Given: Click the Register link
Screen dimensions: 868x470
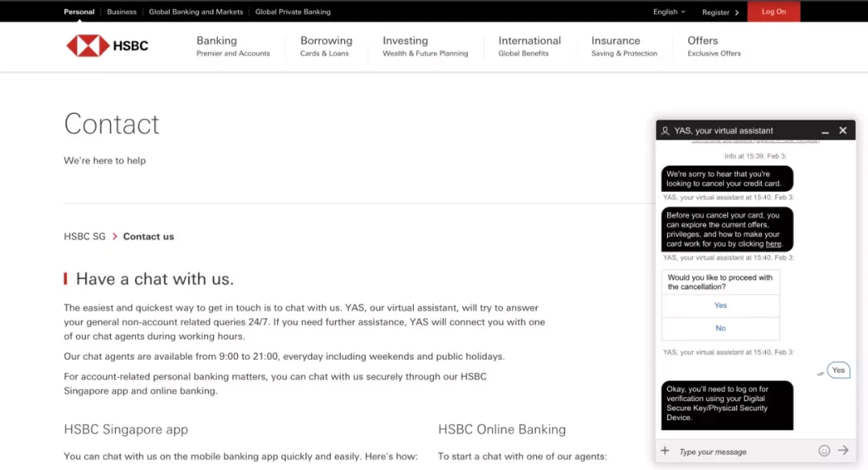Looking at the screenshot, I should (716, 12).
